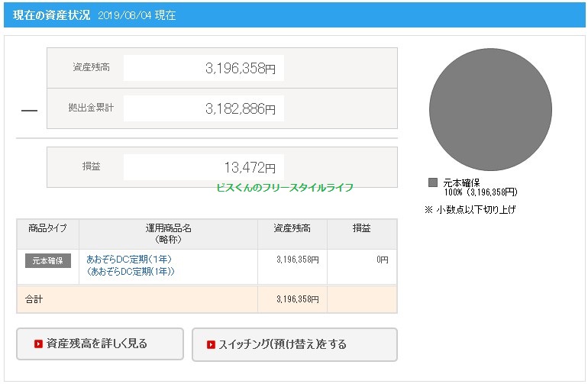
Task: Click the 運用商品名 (略称) column header
Action: [x=168, y=234]
